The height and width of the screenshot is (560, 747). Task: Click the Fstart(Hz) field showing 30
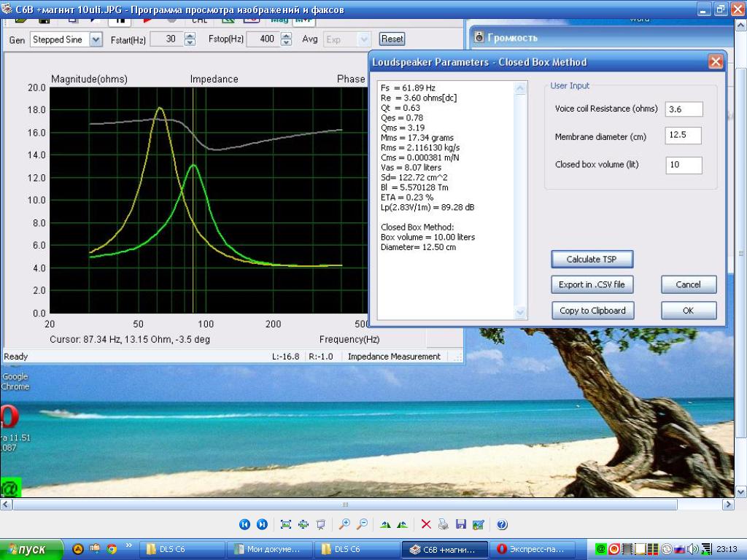(167, 39)
